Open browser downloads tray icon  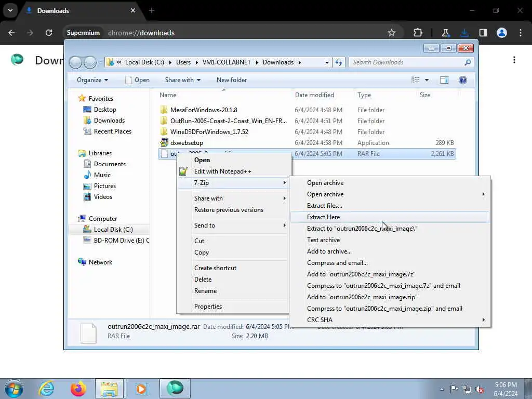coord(464,33)
